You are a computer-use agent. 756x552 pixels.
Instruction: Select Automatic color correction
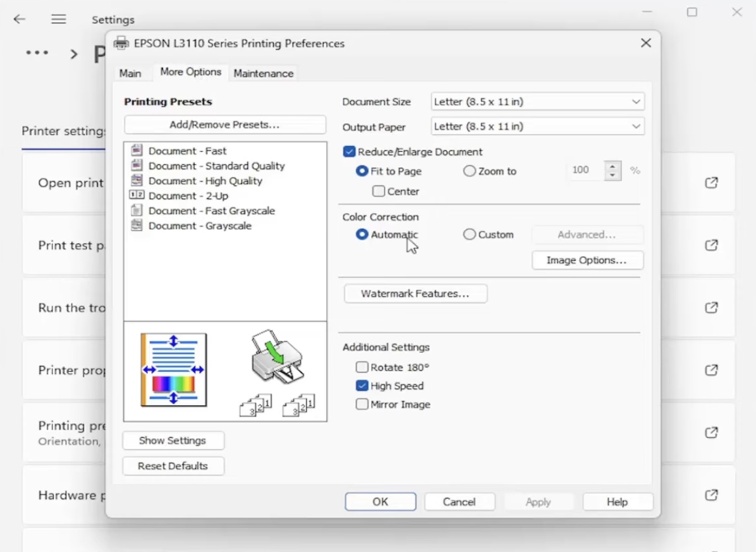tap(362, 235)
